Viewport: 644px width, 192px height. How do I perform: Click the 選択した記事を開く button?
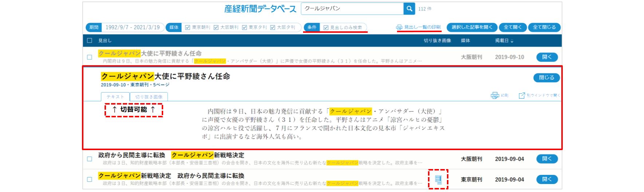pyautogui.click(x=472, y=27)
